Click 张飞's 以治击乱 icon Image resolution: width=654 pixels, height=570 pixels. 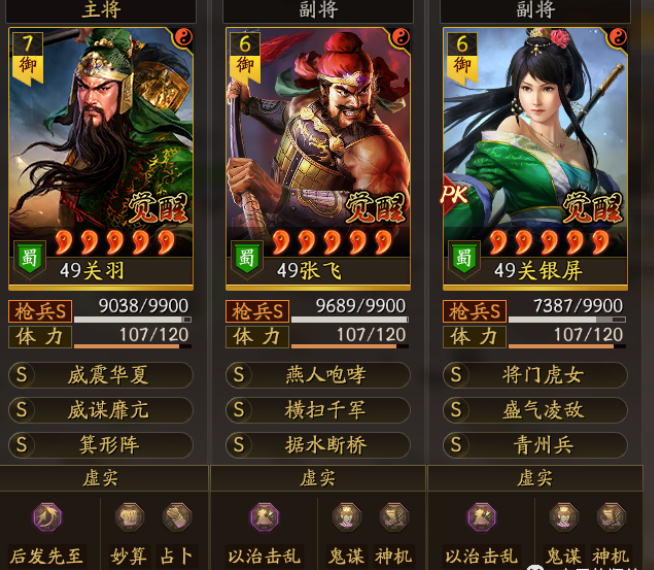click(264, 517)
